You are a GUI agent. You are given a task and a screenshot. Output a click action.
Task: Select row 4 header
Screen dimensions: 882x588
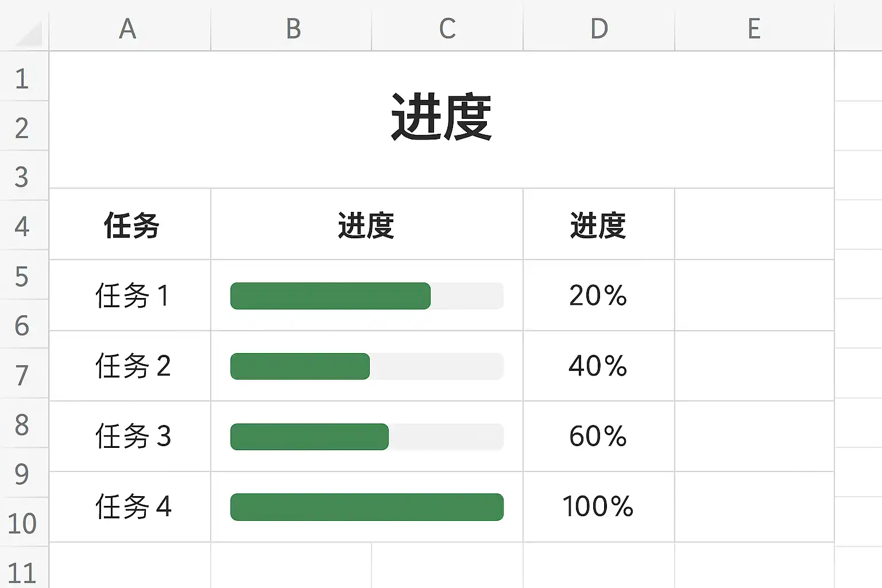tap(22, 226)
